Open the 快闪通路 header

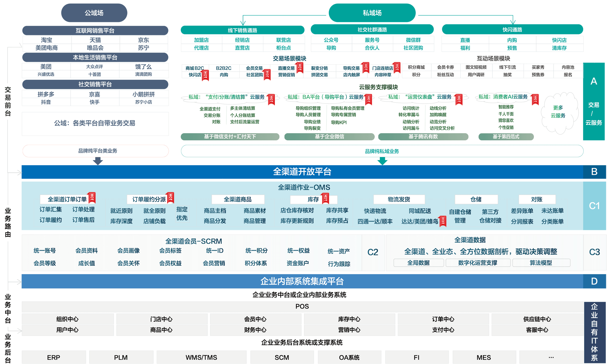point(512,30)
